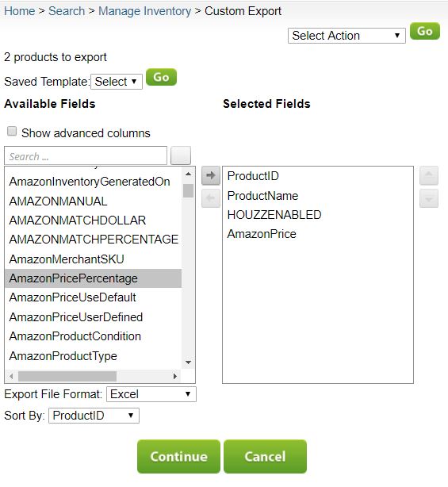Click Go next to Saved Template
Screen dimensions: 448x487
tap(161, 77)
